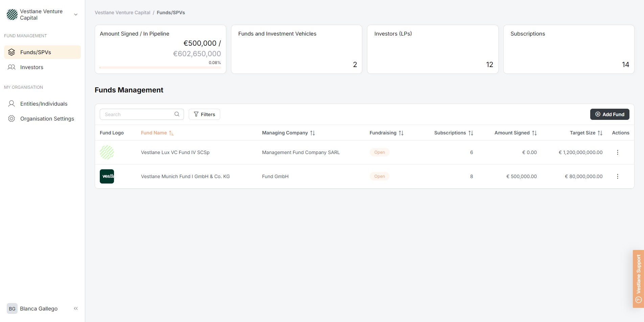Sort by Target Size column
The image size is (644, 322).
point(586,133)
